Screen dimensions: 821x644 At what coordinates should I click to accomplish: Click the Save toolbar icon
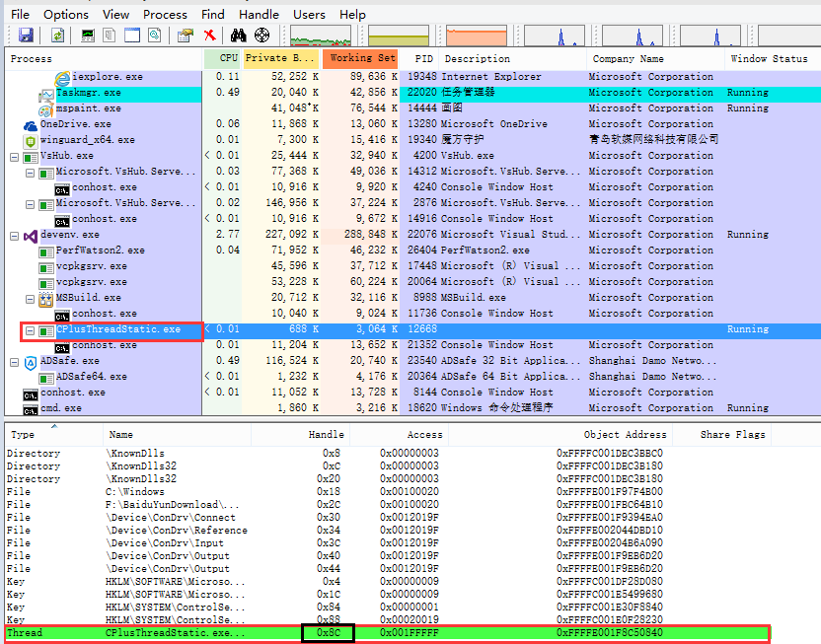pos(26,36)
